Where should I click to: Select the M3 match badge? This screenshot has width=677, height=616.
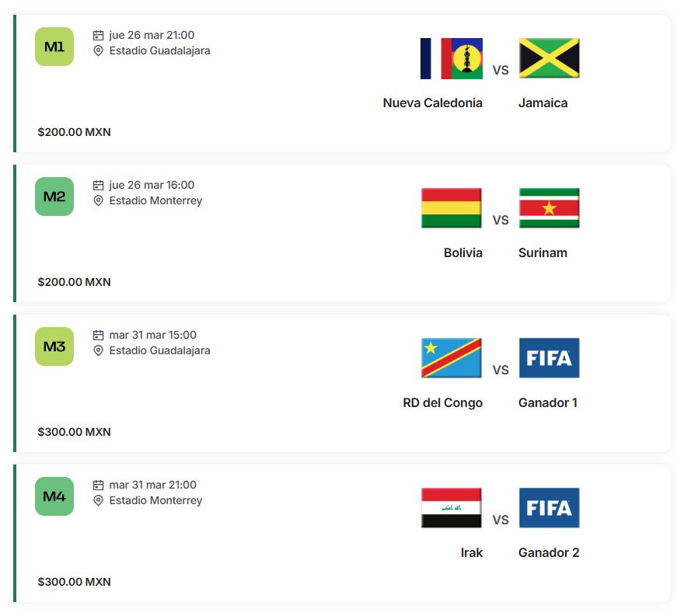tap(54, 346)
